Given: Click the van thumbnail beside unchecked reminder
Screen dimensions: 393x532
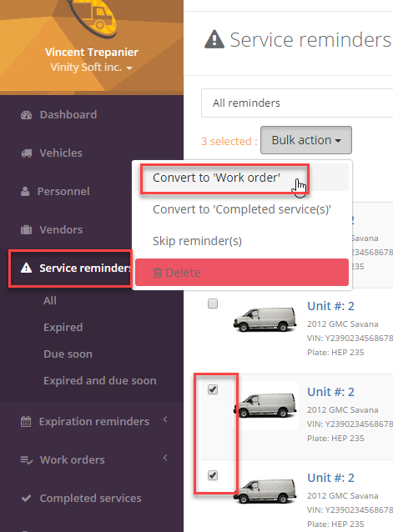Looking at the screenshot, I should click(x=265, y=319).
